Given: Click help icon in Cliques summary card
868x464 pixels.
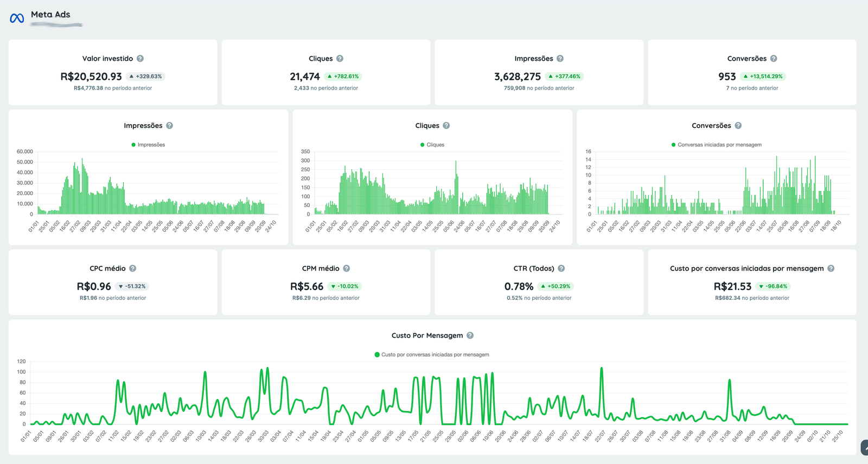Looking at the screenshot, I should [x=340, y=59].
